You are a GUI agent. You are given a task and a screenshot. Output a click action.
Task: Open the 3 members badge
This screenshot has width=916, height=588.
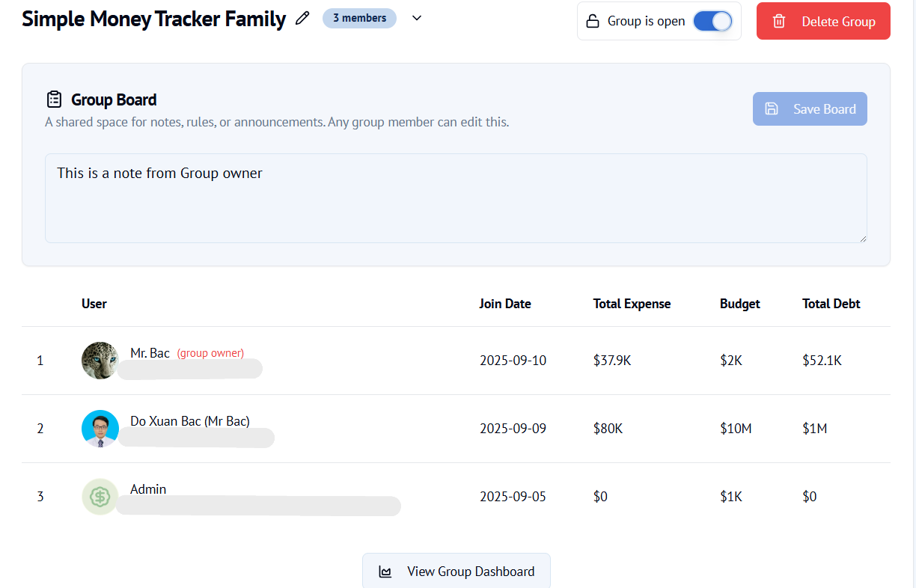coord(359,18)
